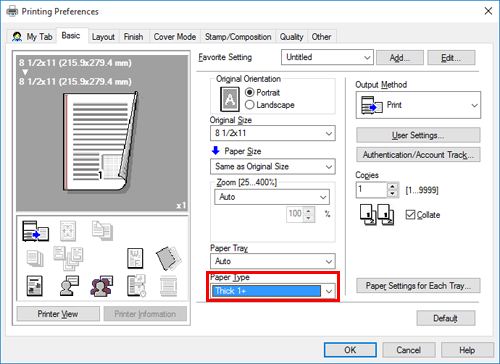Open the Stamp/Composition tab
This screenshot has width=500, height=364.
pyautogui.click(x=238, y=37)
